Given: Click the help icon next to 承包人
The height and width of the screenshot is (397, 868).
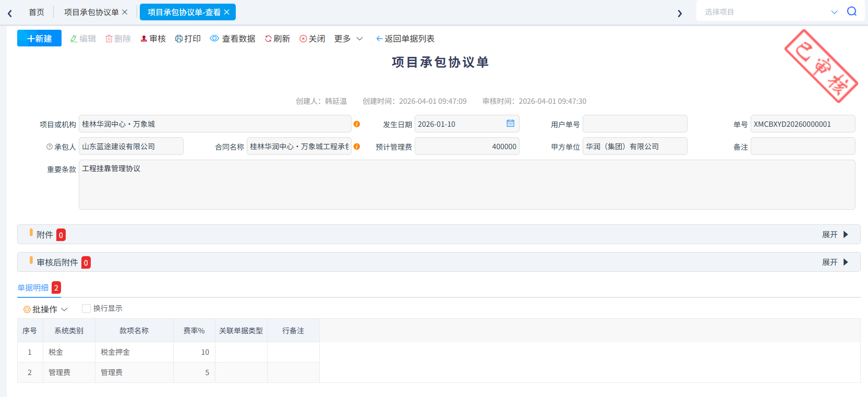Looking at the screenshot, I should 50,147.
